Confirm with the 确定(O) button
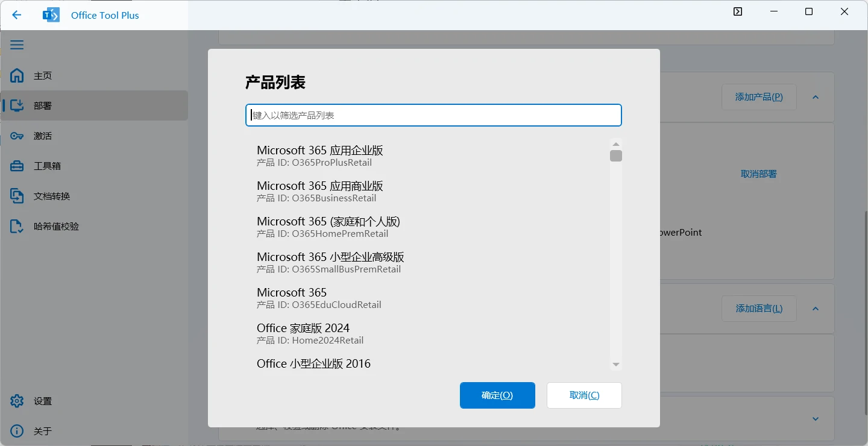 coord(497,395)
